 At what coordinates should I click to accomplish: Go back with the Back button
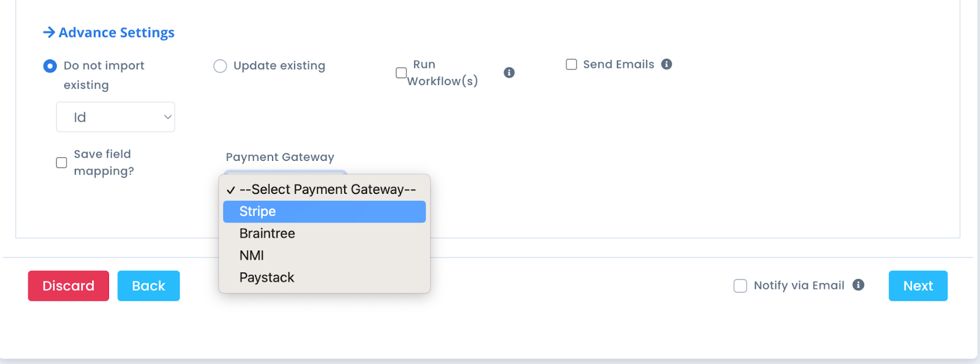149,286
